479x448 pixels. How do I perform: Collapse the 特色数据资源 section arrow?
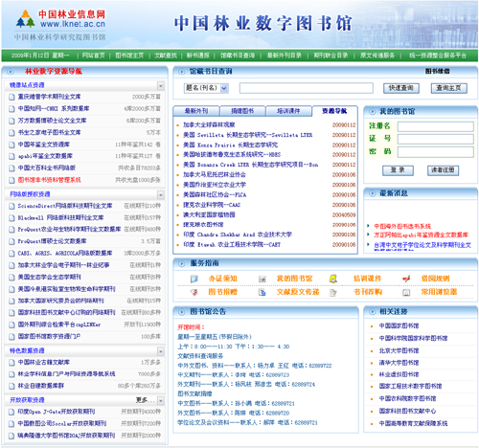(x=161, y=351)
